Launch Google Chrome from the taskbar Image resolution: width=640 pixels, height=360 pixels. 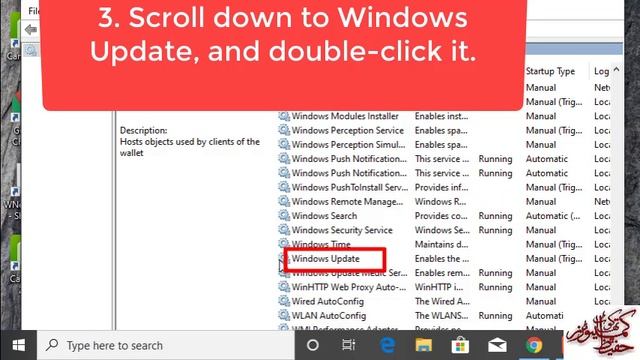[x=534, y=345]
